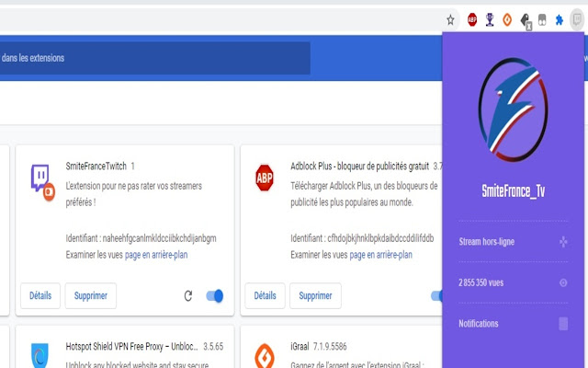This screenshot has width=588, height=368.
Task: Click Supprimer for Adblock Plus
Action: (315, 296)
